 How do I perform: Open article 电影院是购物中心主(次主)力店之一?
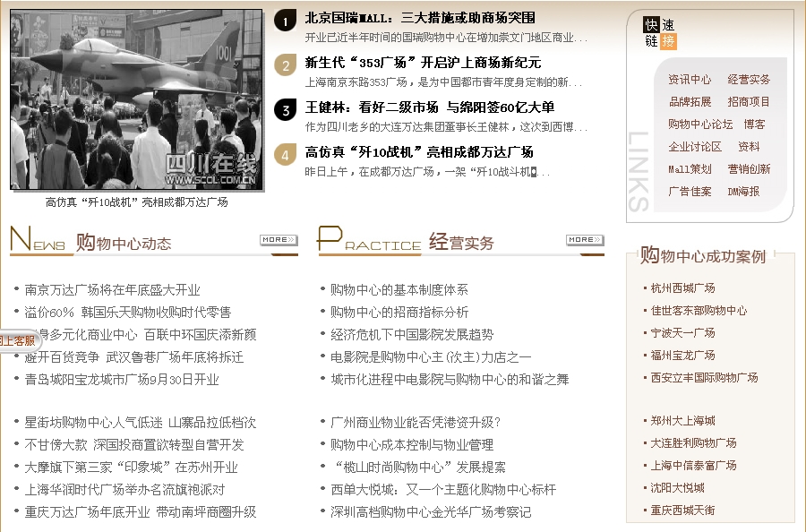pyautogui.click(x=431, y=357)
